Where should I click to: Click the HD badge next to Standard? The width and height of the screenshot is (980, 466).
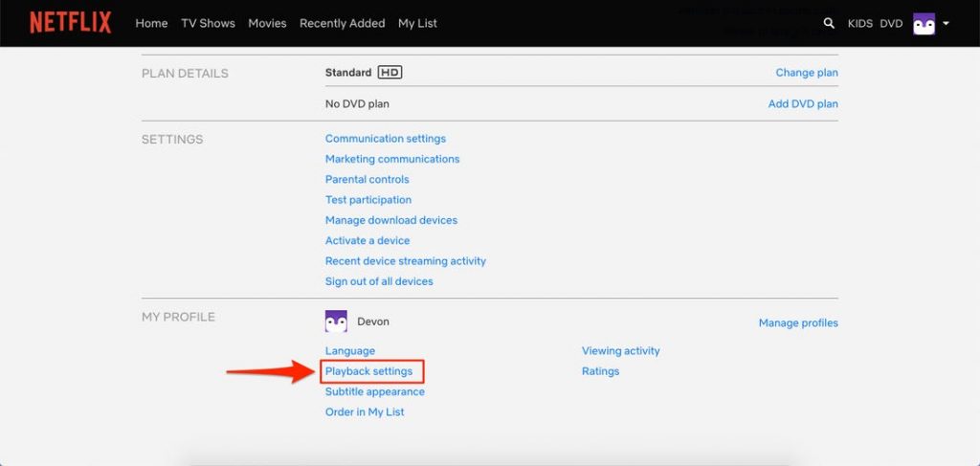[390, 73]
